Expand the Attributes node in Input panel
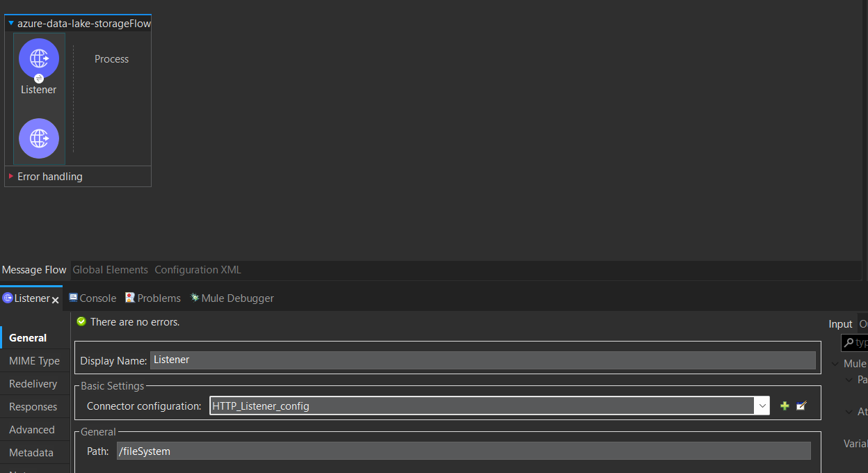Viewport: 868px width, 473px height. click(x=850, y=412)
